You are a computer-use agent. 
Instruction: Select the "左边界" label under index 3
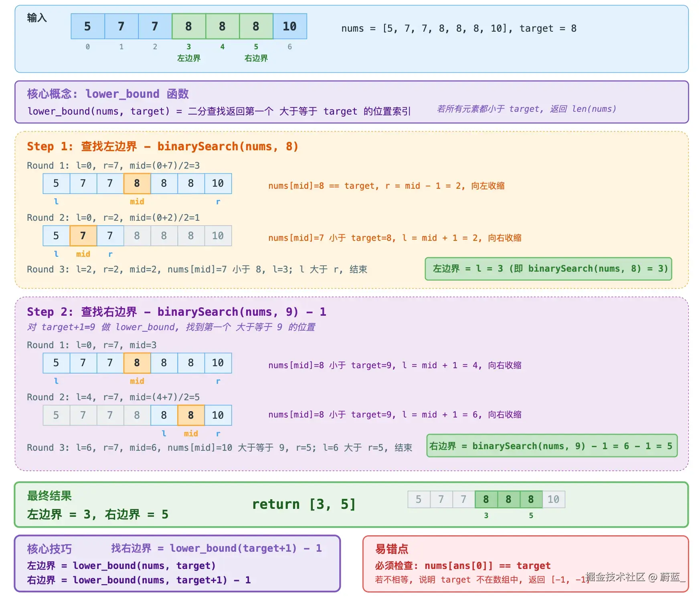189,58
